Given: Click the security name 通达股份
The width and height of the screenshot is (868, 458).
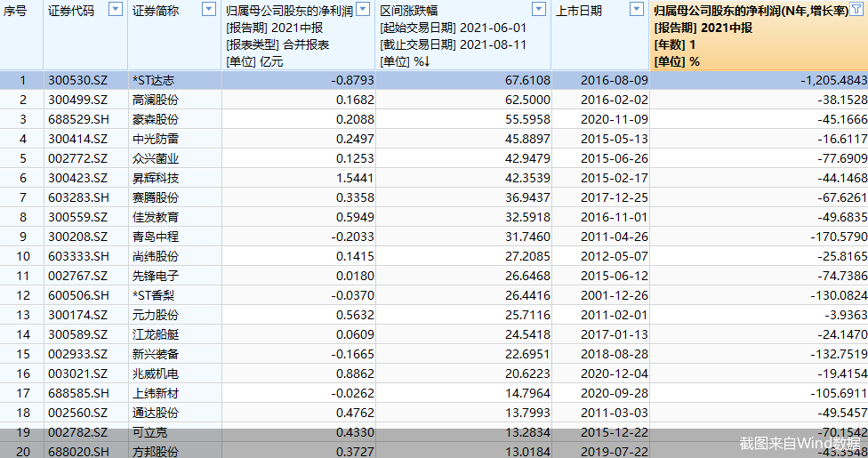Looking at the screenshot, I should tap(156, 413).
